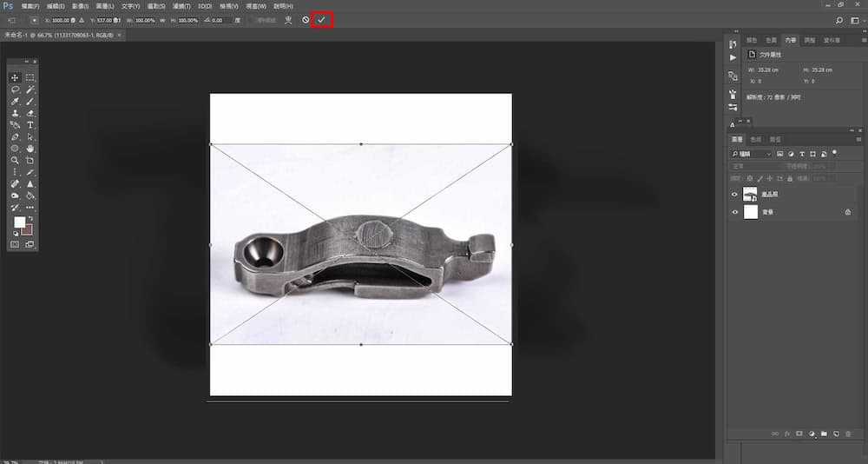
Task: Reset default foreground and background colors
Action: click(x=16, y=234)
